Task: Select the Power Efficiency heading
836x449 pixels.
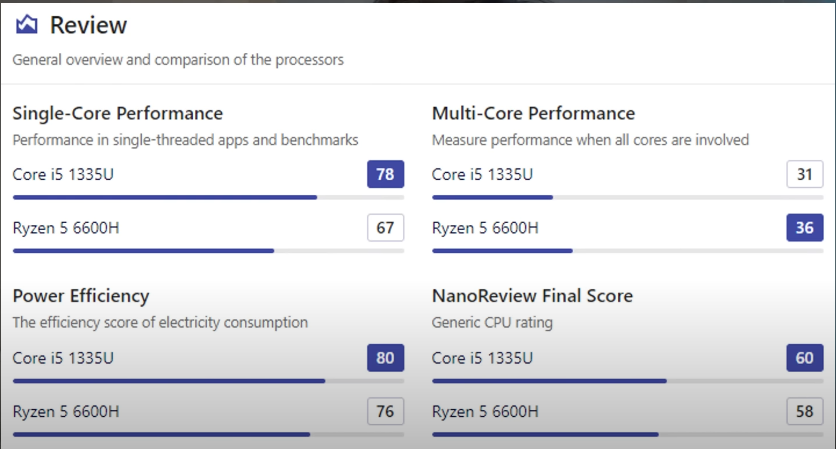Action: coord(81,296)
